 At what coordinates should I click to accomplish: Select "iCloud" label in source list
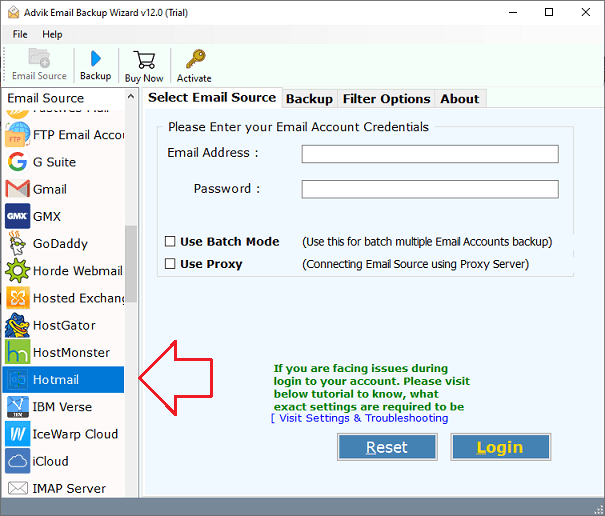(50, 461)
